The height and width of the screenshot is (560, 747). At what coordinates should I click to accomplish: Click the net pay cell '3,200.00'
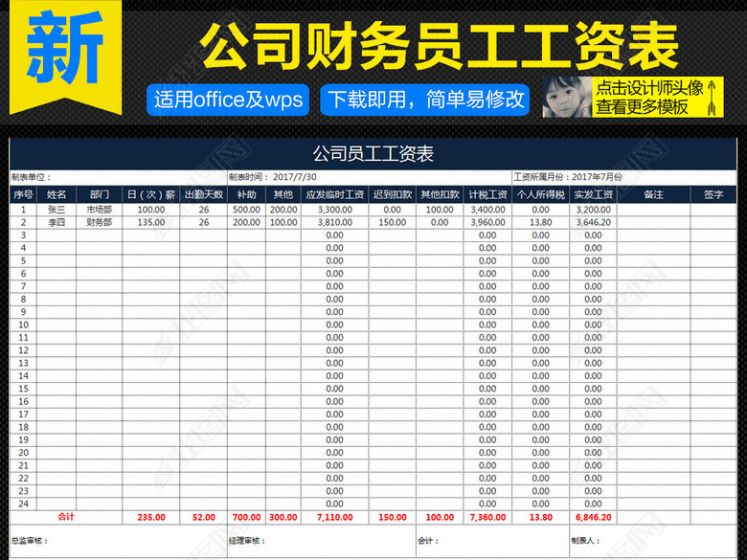pyautogui.click(x=593, y=210)
